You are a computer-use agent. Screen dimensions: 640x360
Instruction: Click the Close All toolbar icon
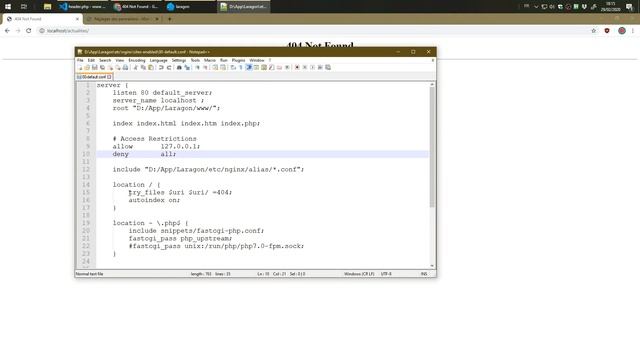[x=118, y=67]
